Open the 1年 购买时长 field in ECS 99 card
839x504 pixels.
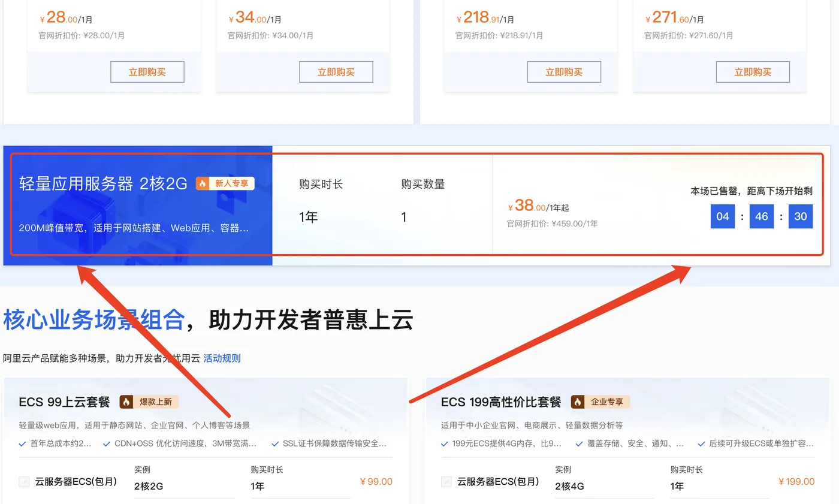[x=301, y=486]
